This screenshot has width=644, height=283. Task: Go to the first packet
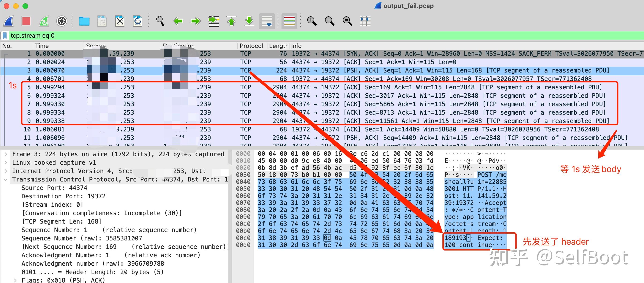[x=231, y=21]
